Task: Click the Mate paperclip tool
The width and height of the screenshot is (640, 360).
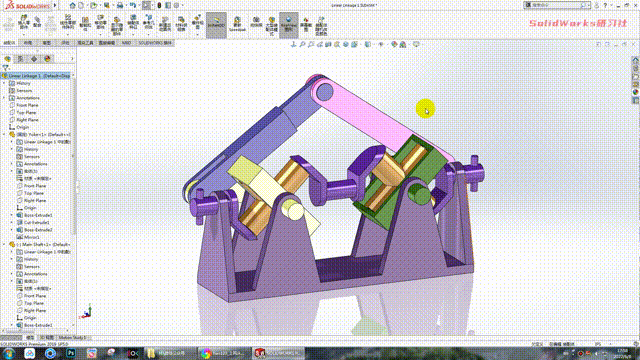Action: click(x=37, y=22)
